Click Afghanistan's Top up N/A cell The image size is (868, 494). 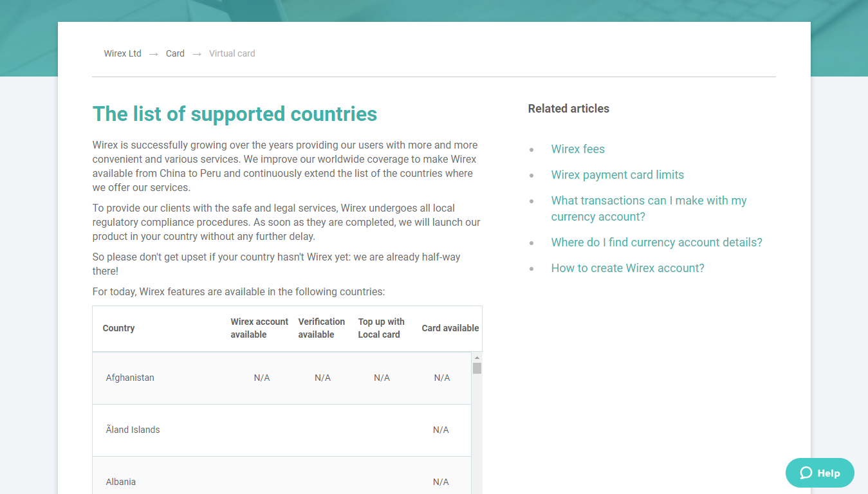click(x=382, y=378)
